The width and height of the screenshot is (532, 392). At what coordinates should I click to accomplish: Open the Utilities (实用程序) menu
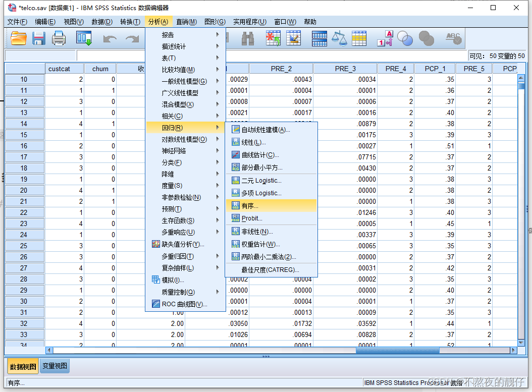click(250, 22)
